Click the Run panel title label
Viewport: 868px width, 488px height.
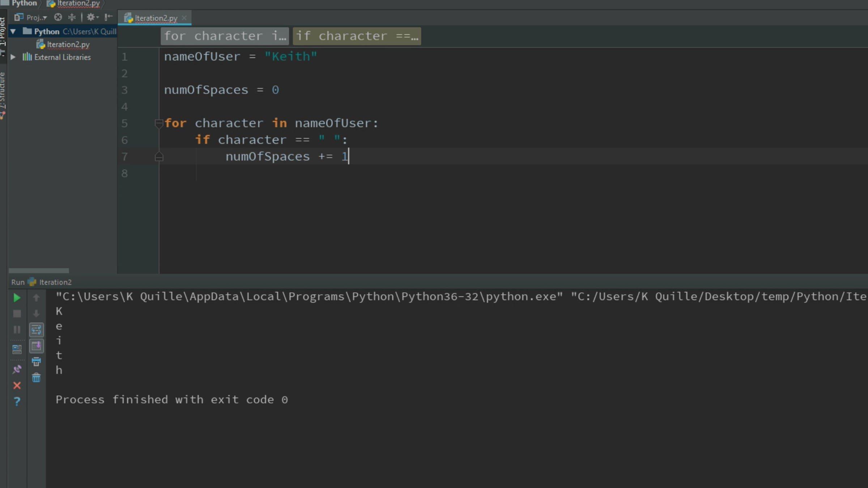coord(18,282)
